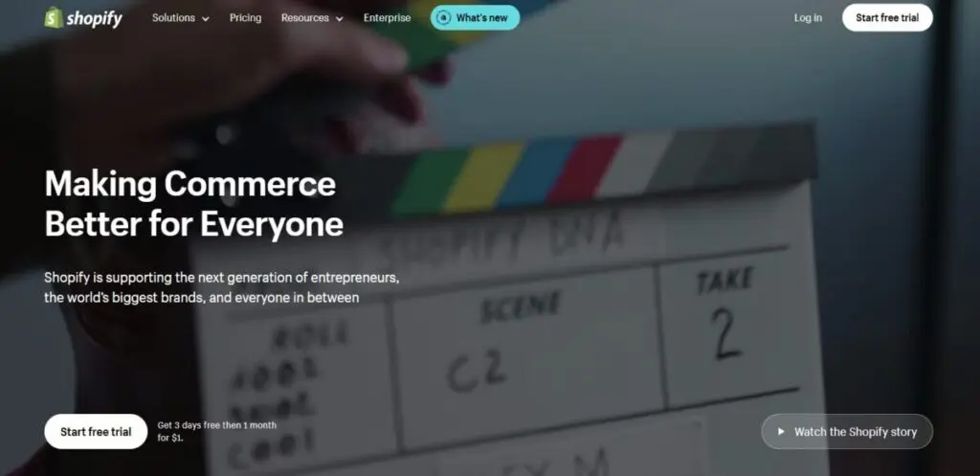Viewport: 980px width, 476px height.
Task: Click the Making Commerce Better for Everyone heading
Action: [193, 204]
